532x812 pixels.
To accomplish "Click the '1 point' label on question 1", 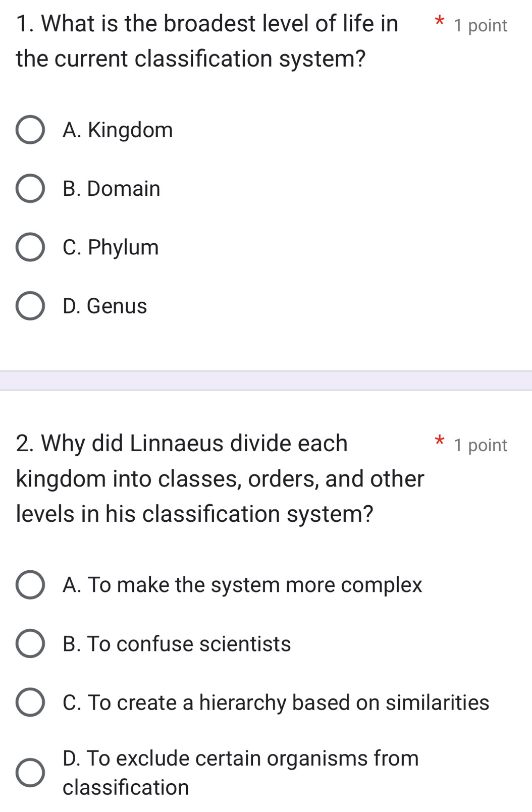I will (480, 26).
